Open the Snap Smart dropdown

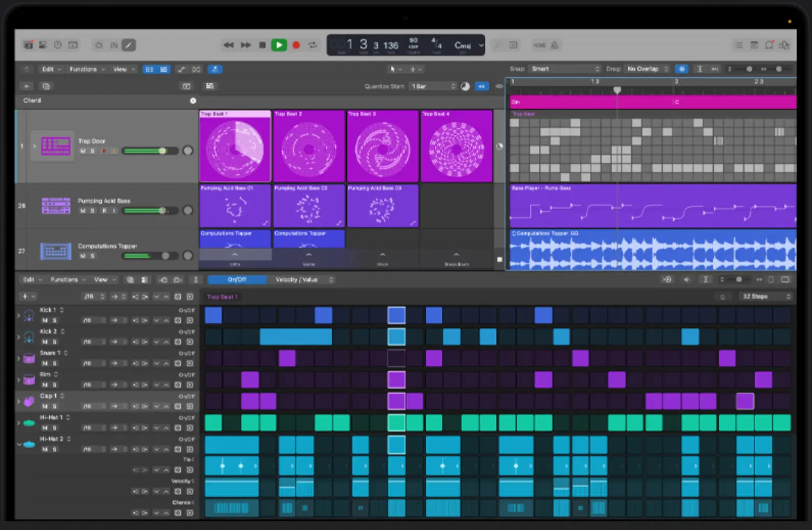565,68
